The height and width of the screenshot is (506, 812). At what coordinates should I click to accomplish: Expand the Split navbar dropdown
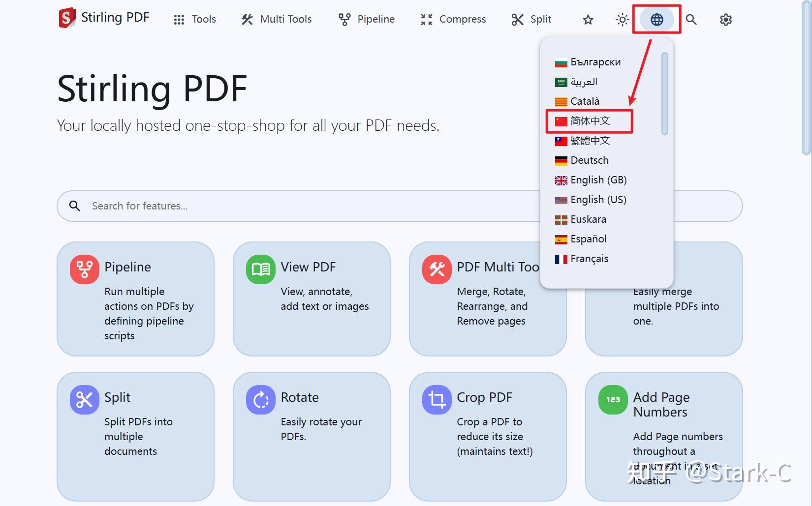coord(531,19)
